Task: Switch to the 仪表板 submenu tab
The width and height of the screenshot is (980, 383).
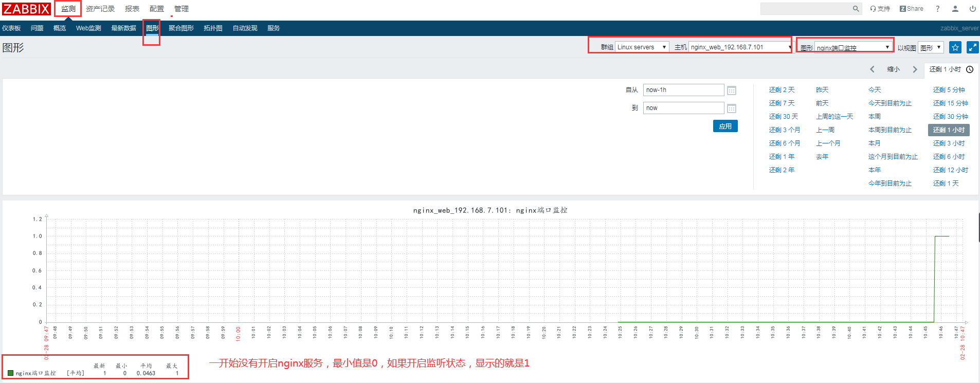Action: (11, 28)
